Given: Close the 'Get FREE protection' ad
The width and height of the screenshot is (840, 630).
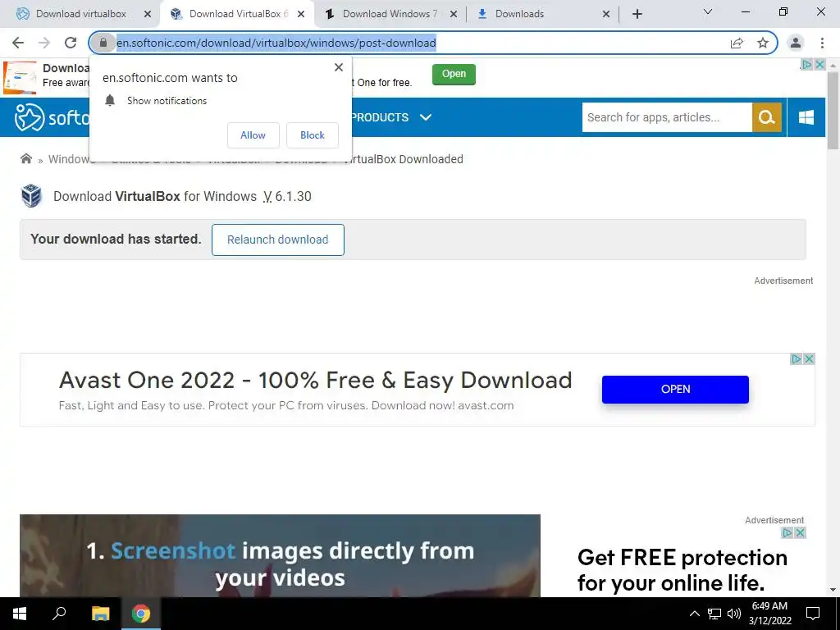Looking at the screenshot, I should tap(801, 532).
